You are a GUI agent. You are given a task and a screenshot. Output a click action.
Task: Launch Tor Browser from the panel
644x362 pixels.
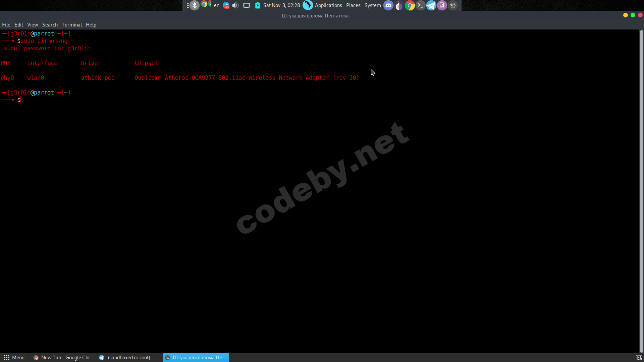[399, 5]
